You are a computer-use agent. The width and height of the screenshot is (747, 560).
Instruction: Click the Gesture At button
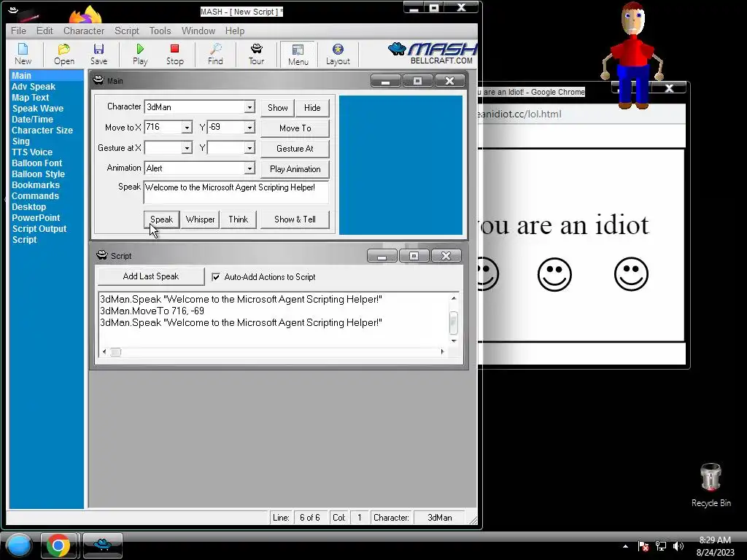tap(295, 149)
